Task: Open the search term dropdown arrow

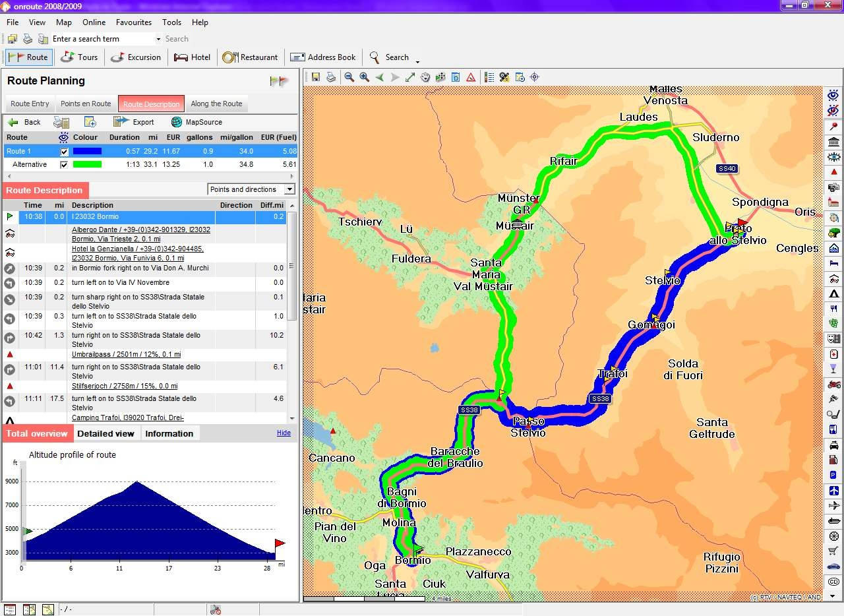Action: point(158,39)
